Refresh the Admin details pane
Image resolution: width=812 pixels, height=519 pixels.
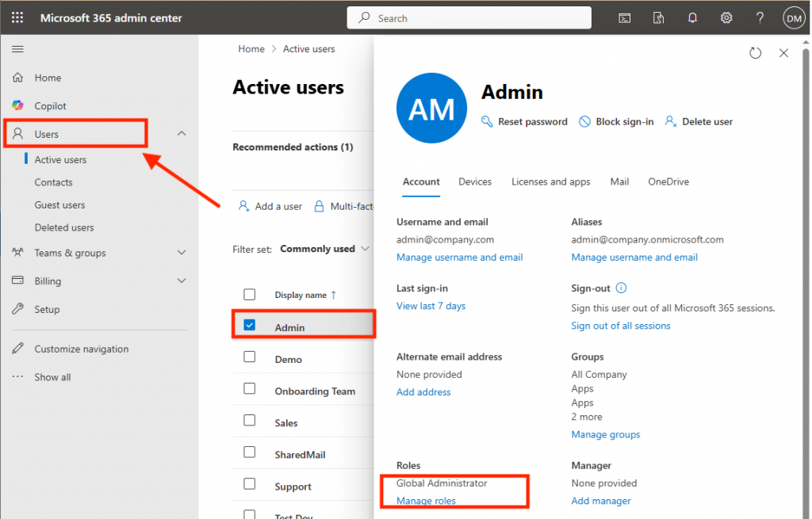[755, 52]
